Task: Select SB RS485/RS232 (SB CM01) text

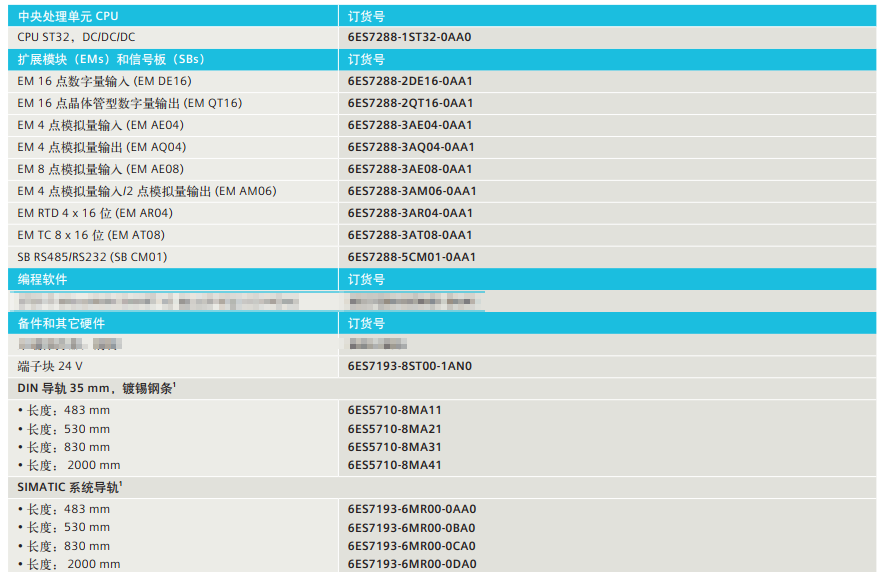Action: pyautogui.click(x=93, y=257)
